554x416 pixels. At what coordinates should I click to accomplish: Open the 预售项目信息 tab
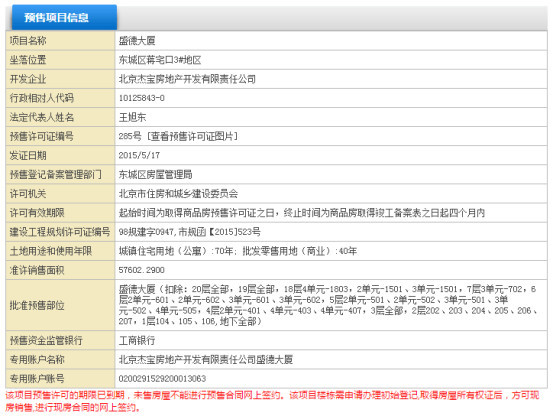point(64,17)
